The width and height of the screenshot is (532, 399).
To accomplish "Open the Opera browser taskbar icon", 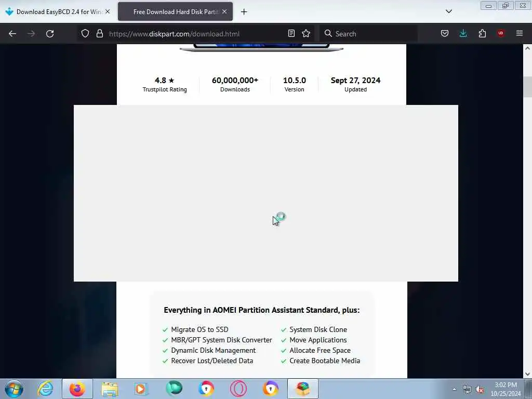I will click(x=238, y=389).
